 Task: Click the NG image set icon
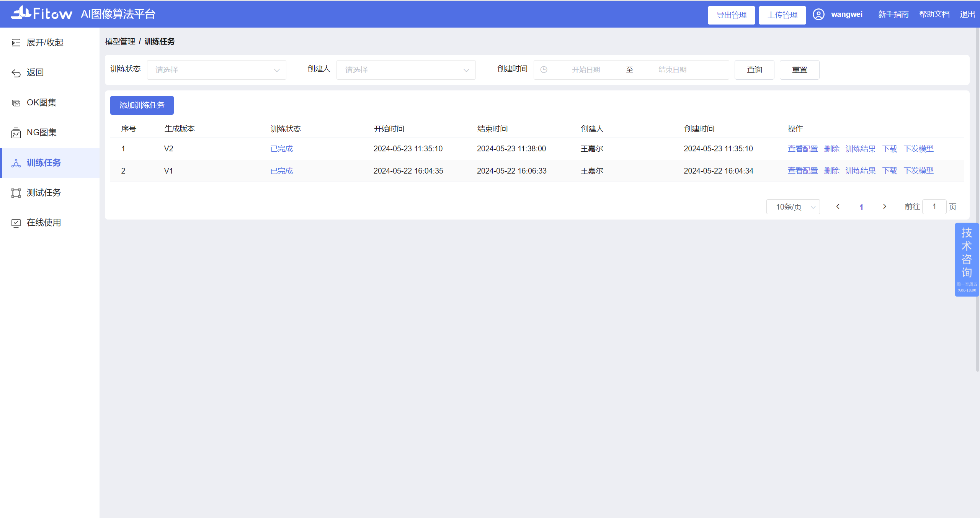coord(16,133)
